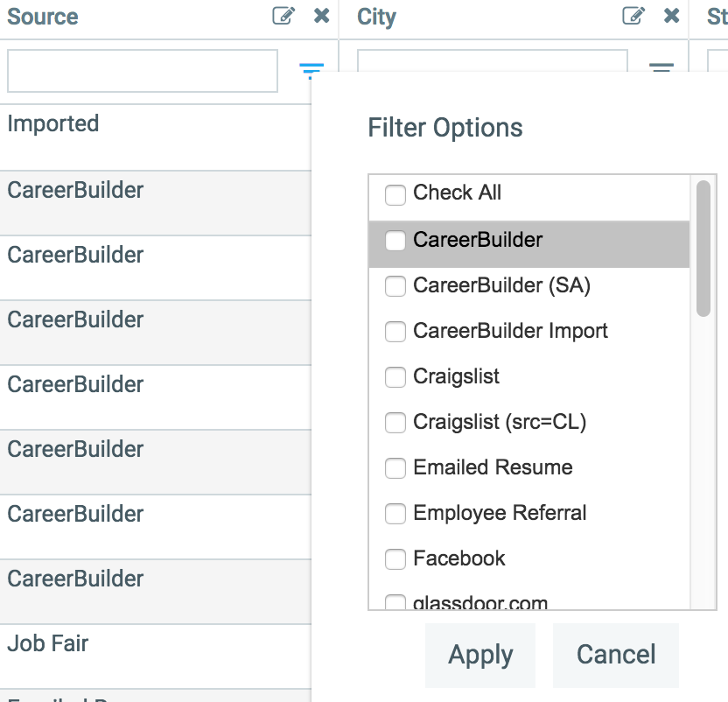Select the CareerBuilder Import checkbox
Screen dimensions: 728x702
coord(395,332)
